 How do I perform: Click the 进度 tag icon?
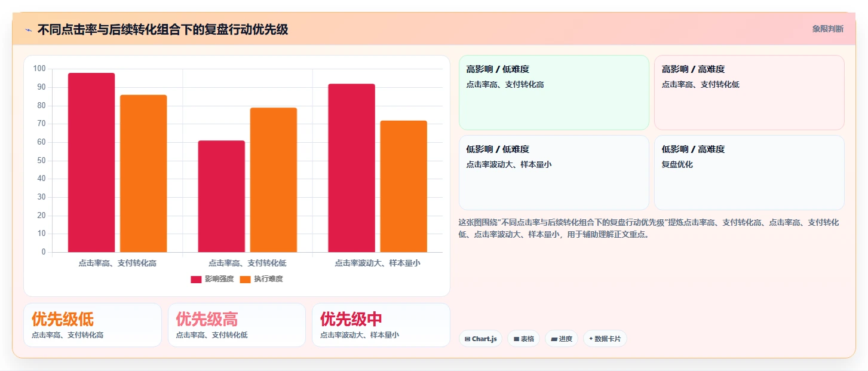tap(554, 339)
